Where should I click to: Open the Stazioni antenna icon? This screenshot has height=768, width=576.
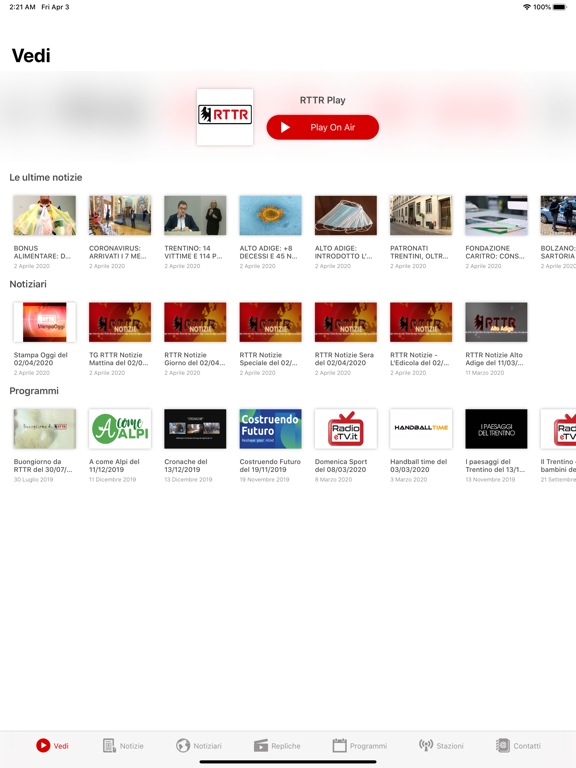(x=426, y=745)
